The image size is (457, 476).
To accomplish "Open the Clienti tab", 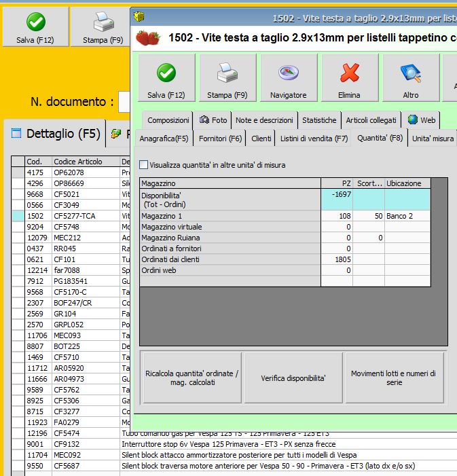I will point(261,139).
